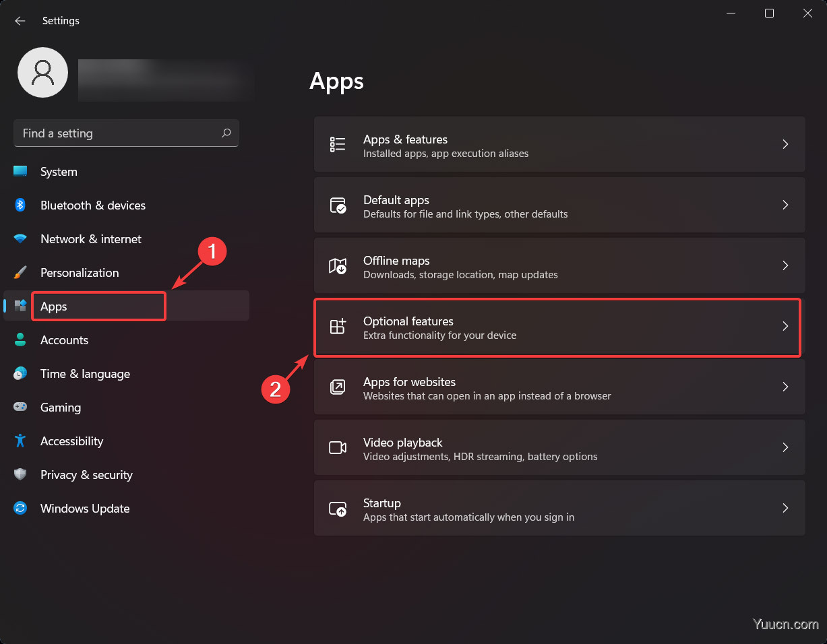Click the Apps for websites icon
The image size is (827, 644).
338,387
